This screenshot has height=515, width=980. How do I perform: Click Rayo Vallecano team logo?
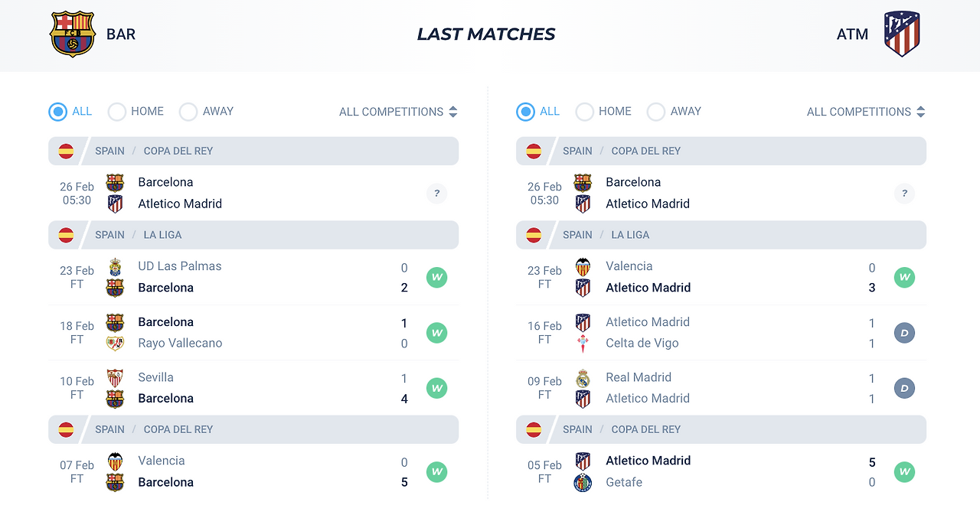[115, 344]
